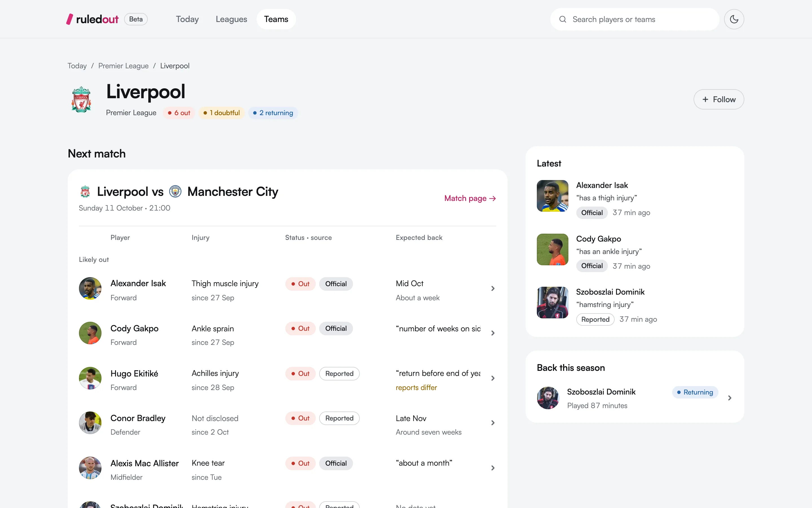
Task: Click the small Liverpool crest in the match title
Action: point(85,192)
